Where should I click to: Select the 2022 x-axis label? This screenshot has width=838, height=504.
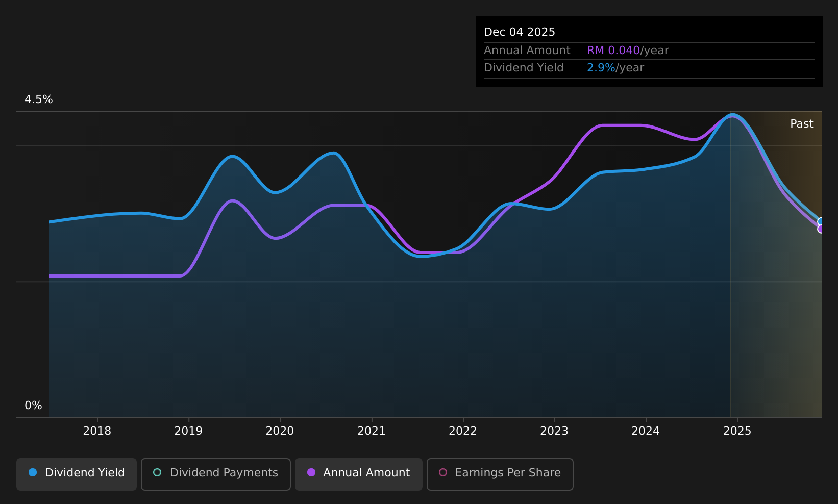(x=463, y=431)
